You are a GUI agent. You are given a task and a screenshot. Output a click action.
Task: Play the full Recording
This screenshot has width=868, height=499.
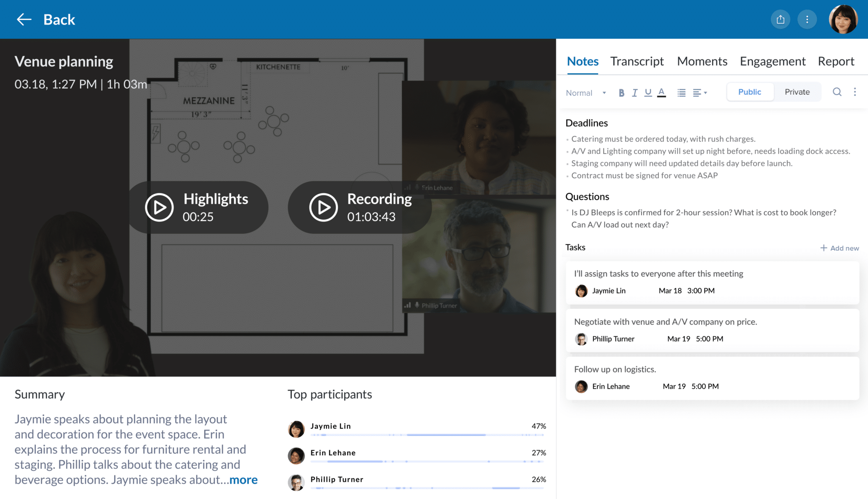coord(360,207)
